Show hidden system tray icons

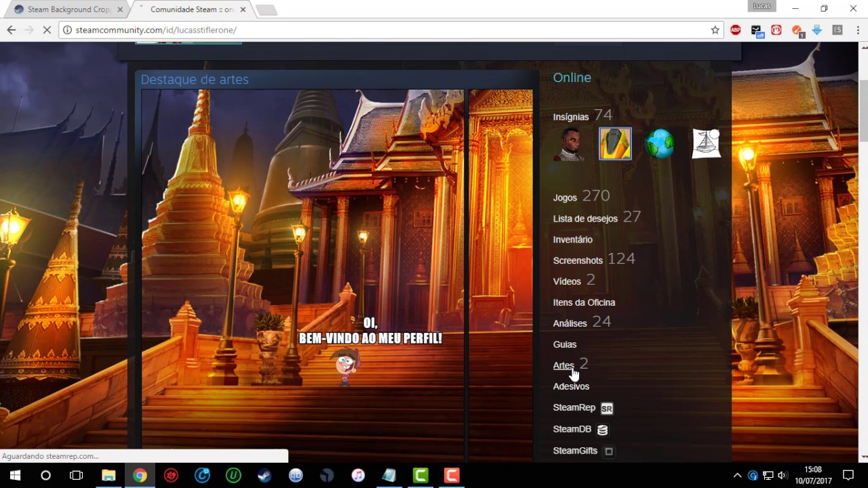(738, 475)
